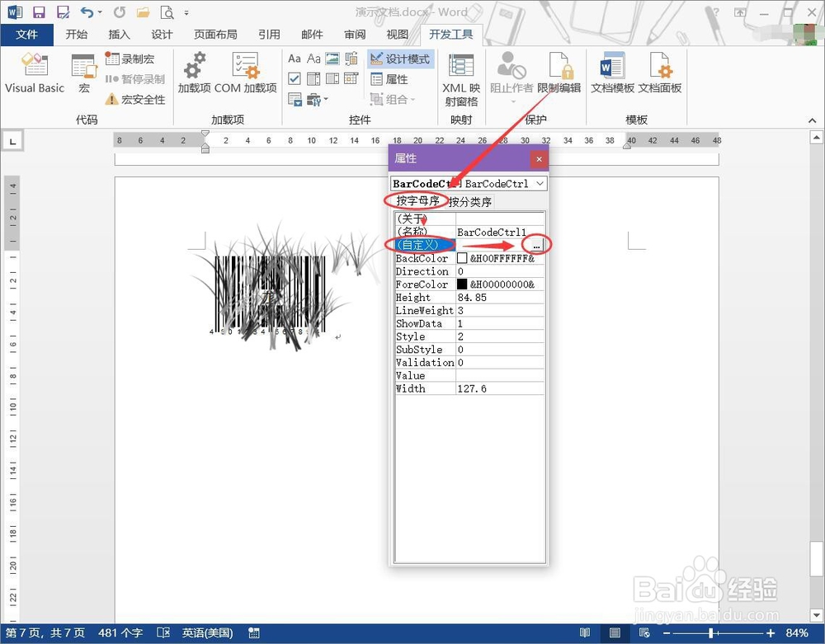The height and width of the screenshot is (644, 825).
Task: Click the ellipsis button for (自定义)
Action: tap(536, 245)
